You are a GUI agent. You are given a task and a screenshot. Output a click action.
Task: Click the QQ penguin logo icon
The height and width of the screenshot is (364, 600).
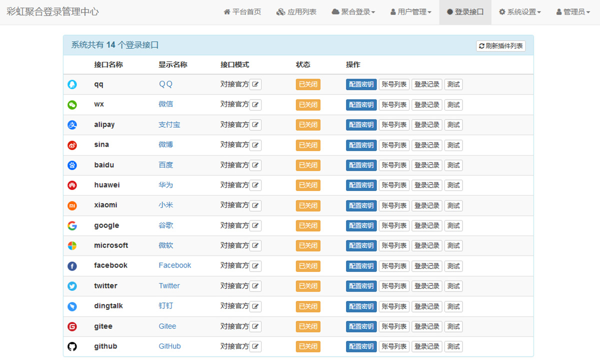click(72, 84)
